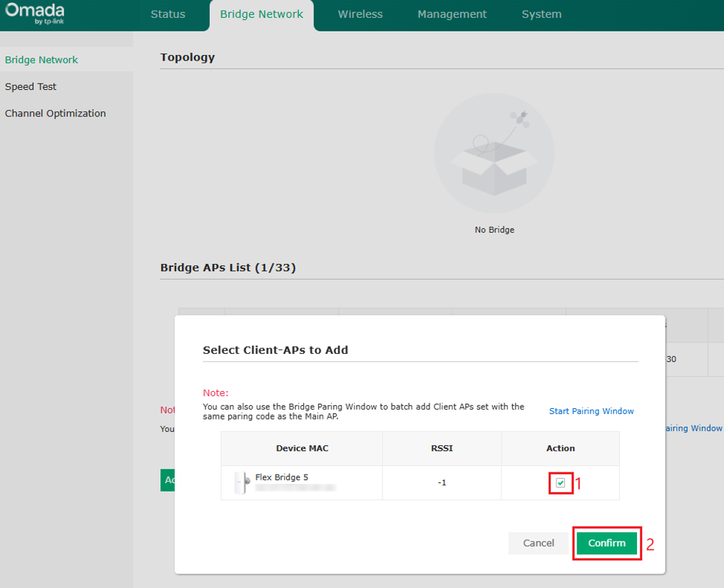
Task: Click the Device MAC column header
Action: [302, 448]
